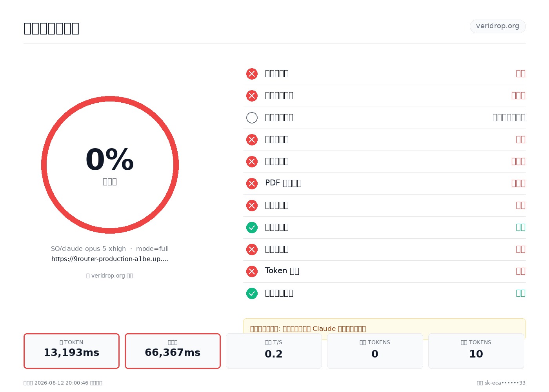This screenshot has height=392, width=549.
Task: Click the red X icon beside the PDF row
Action: (x=252, y=183)
